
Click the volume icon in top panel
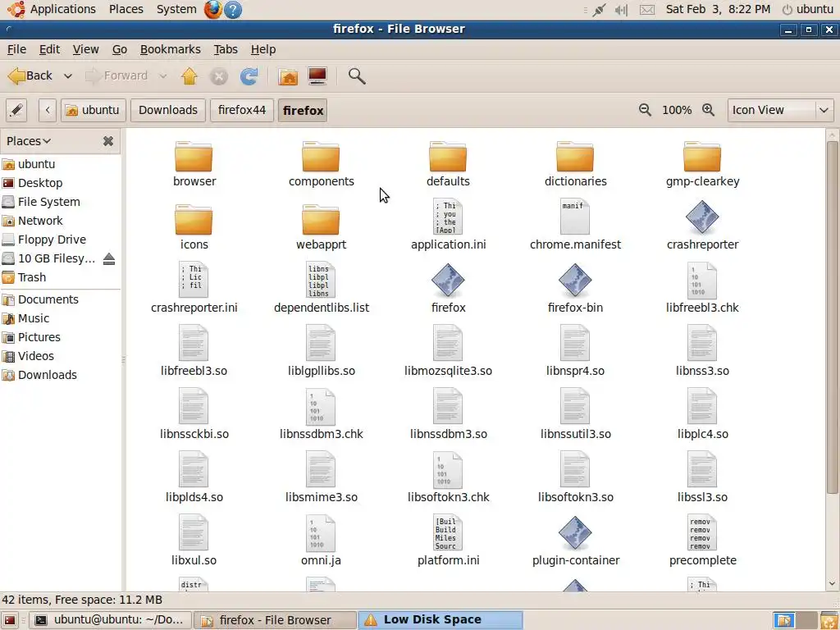pyautogui.click(x=621, y=10)
